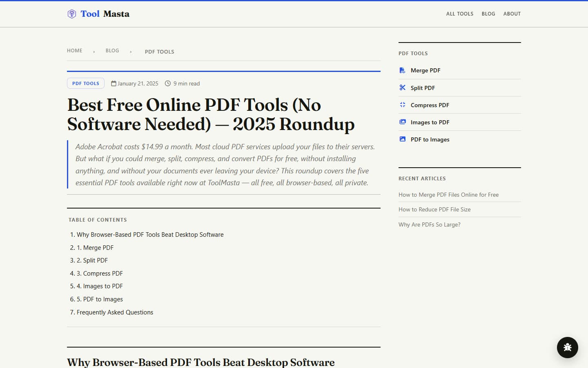Click the Adobe Acrobat intro quote paragraph
Image resolution: width=588 pixels, height=368 pixels.
click(225, 164)
